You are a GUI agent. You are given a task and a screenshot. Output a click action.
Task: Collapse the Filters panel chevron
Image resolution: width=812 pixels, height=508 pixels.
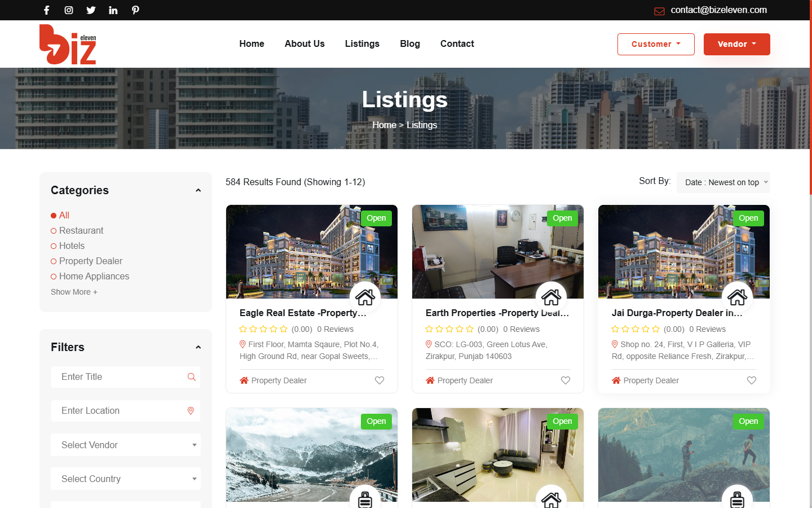(x=198, y=347)
